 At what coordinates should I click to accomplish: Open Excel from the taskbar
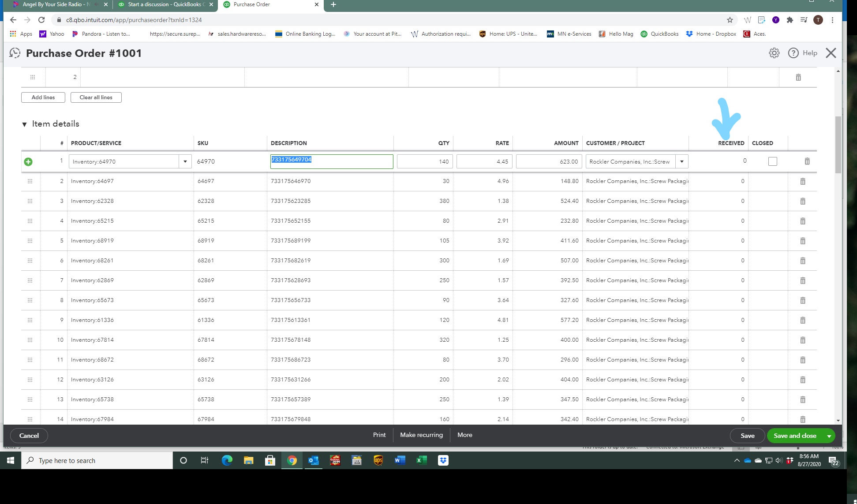(x=421, y=460)
